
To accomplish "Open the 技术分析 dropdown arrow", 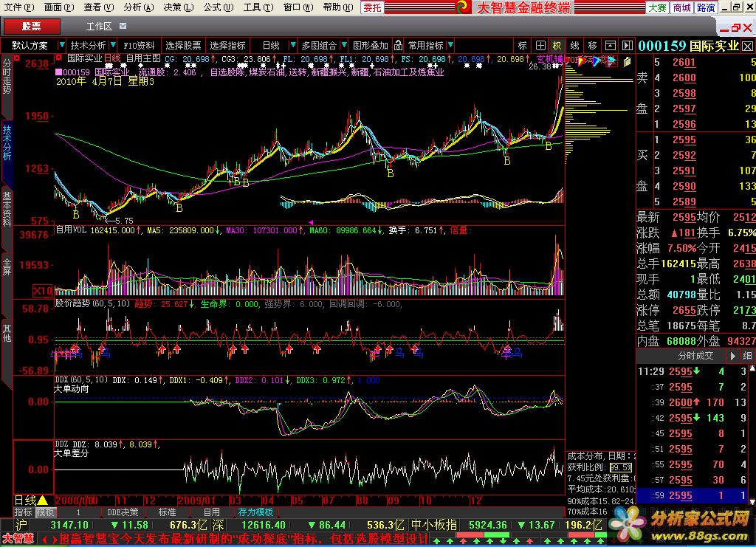I will coord(113,45).
